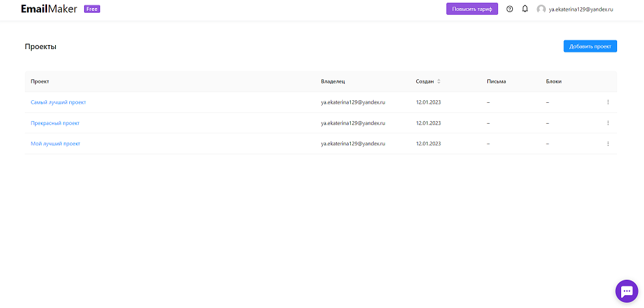Image resolution: width=644 pixels, height=308 pixels.
Task: Click the Письма column header
Action: 496,81
